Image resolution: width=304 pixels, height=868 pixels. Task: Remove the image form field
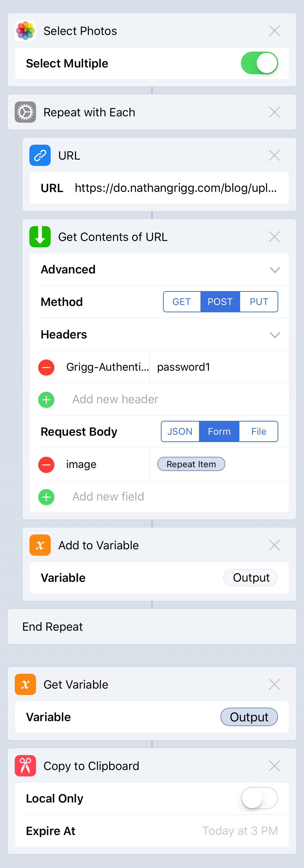(x=46, y=465)
